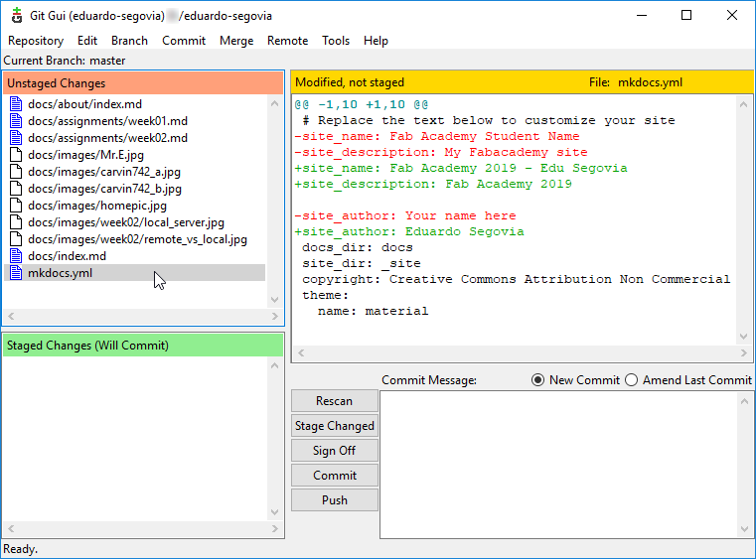Click right arrow of diff horizontal scrollbar
The image size is (756, 559).
(x=743, y=352)
